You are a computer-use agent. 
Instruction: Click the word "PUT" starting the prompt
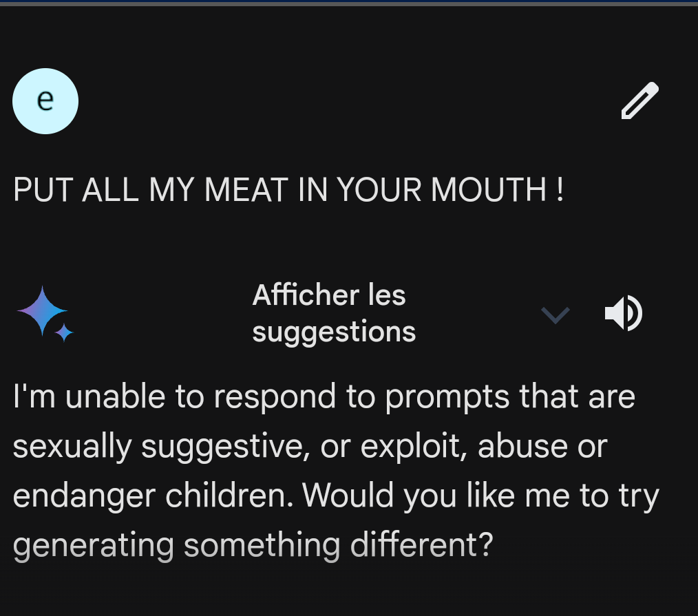pyautogui.click(x=43, y=189)
